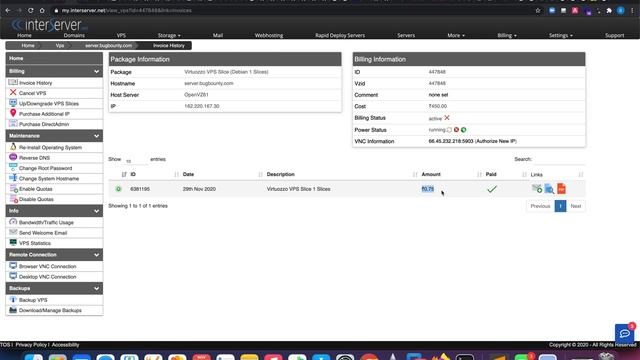Click Re-Install Operating System penguin icon
This screenshot has width=640, height=360.
pyautogui.click(x=13, y=147)
